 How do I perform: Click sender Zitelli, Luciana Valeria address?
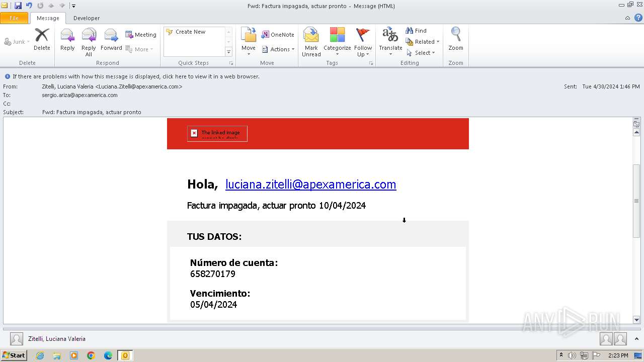tap(112, 86)
